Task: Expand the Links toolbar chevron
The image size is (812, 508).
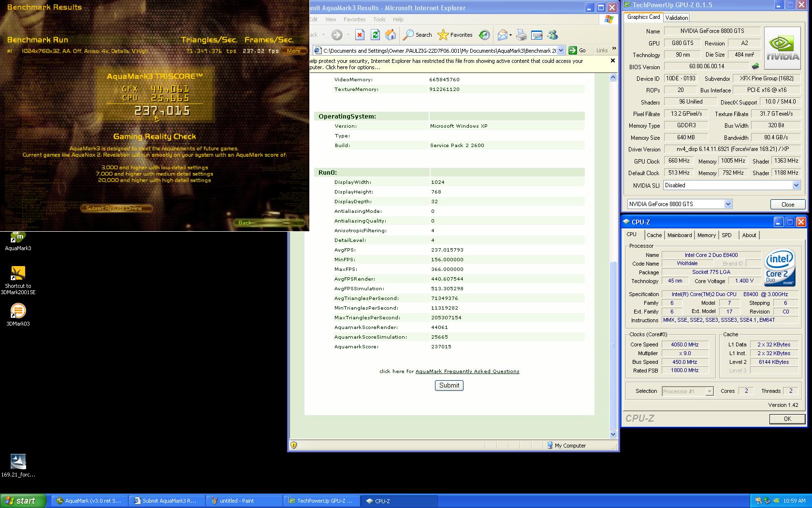Action: tap(614, 48)
